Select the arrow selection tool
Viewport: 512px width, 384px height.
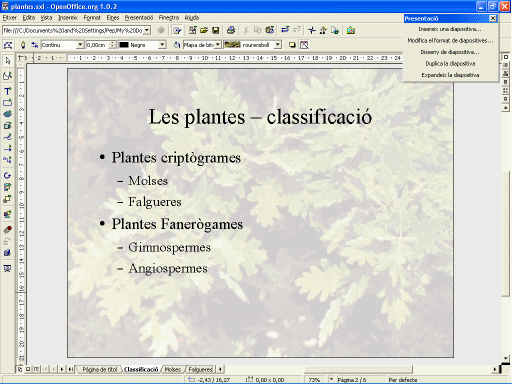click(8, 61)
